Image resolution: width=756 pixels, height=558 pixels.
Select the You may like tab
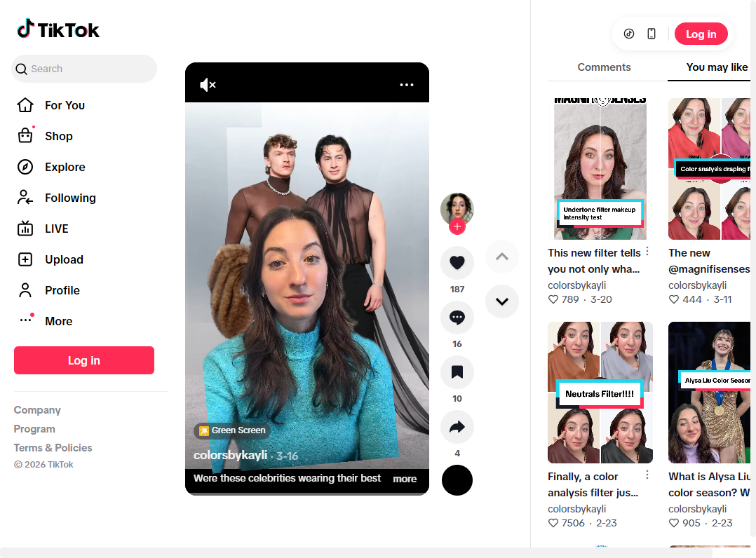[x=717, y=67]
